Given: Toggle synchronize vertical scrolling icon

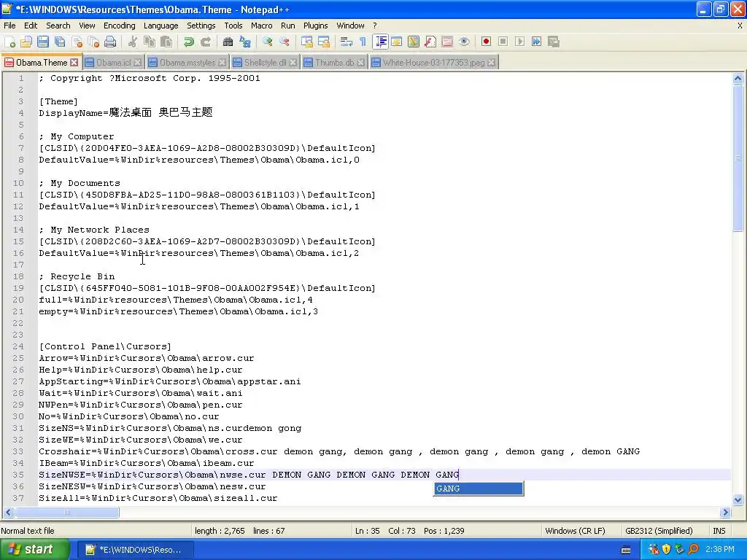Looking at the screenshot, I should tap(307, 42).
